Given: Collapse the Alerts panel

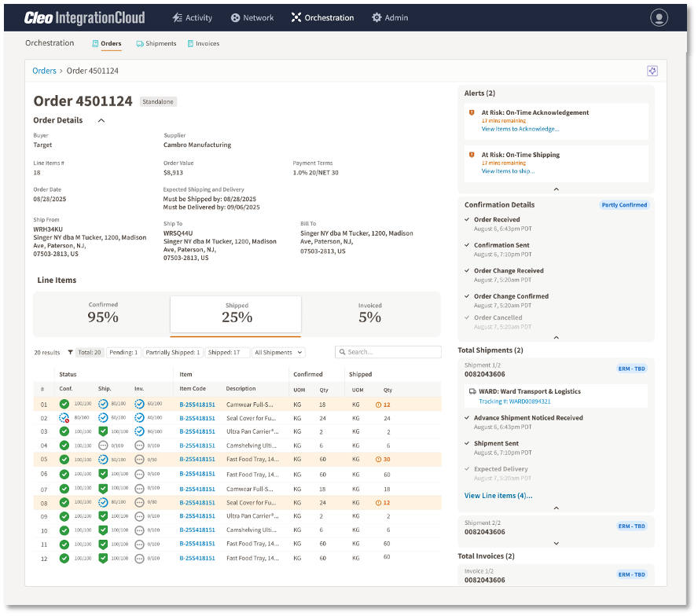Looking at the screenshot, I should [556, 189].
